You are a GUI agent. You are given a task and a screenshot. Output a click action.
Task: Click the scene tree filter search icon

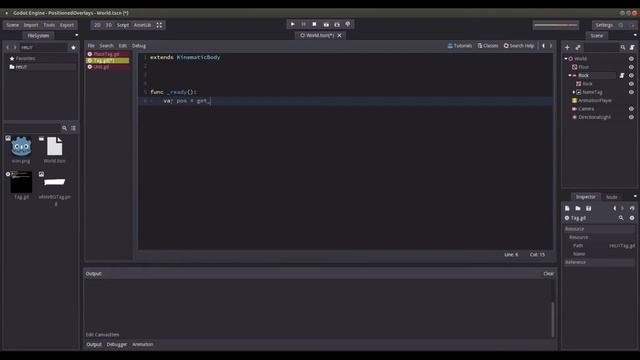pyautogui.click(x=623, y=47)
